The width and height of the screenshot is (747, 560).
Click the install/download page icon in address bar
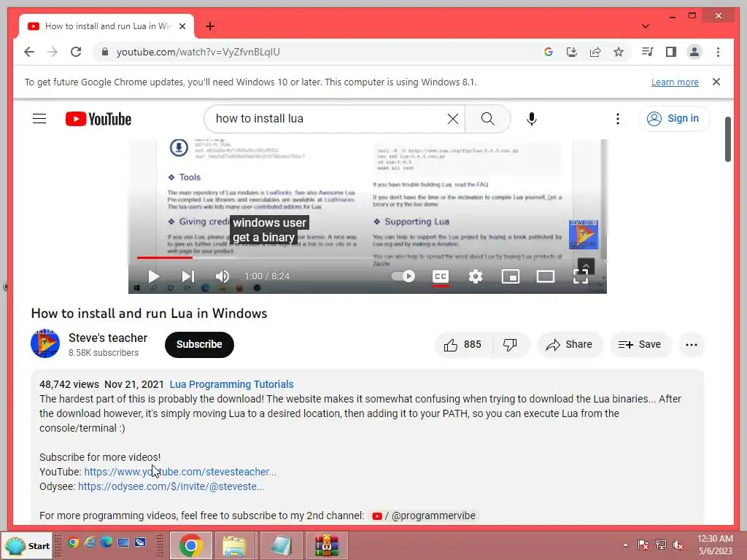[572, 52]
